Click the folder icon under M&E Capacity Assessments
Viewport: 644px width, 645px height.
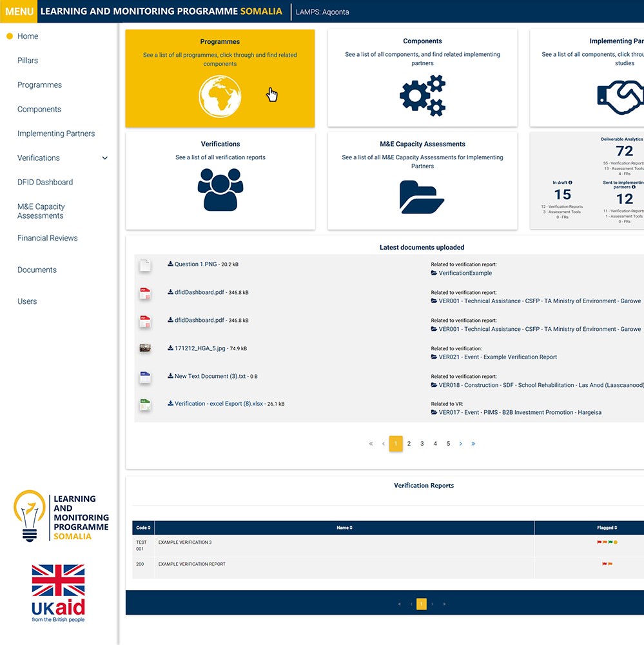tap(422, 197)
